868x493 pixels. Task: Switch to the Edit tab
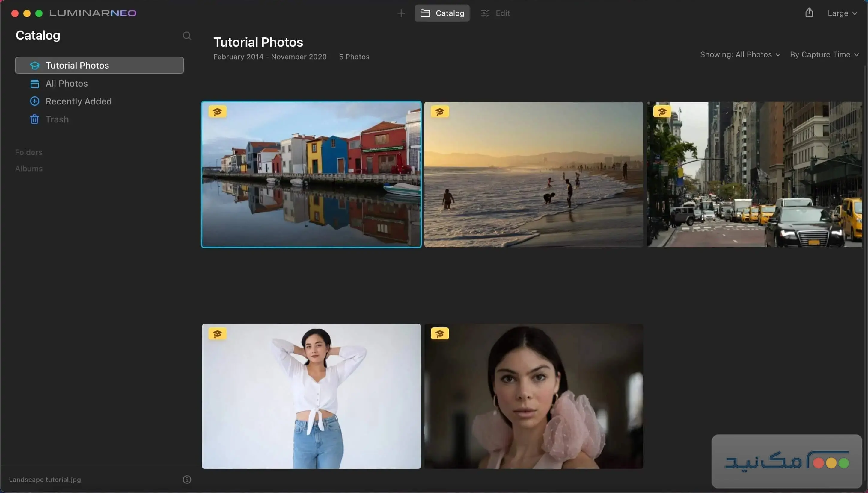point(495,13)
